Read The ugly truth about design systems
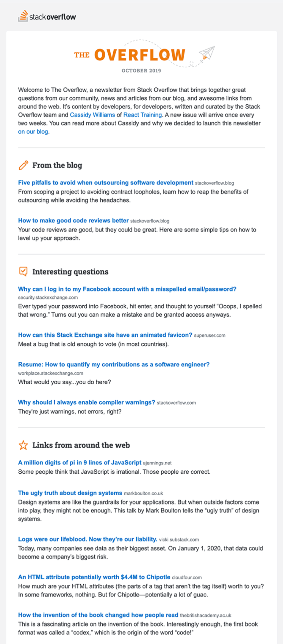 click(x=70, y=493)
